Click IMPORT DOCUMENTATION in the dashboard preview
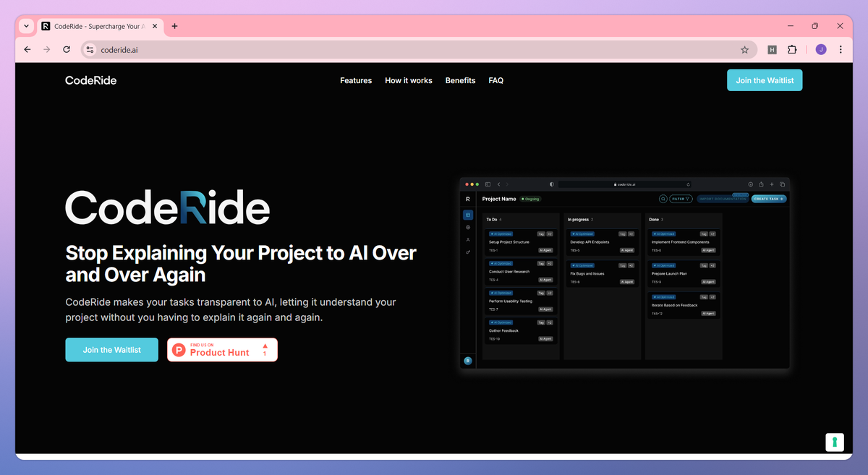Viewport: 868px width, 475px height. tap(723, 199)
